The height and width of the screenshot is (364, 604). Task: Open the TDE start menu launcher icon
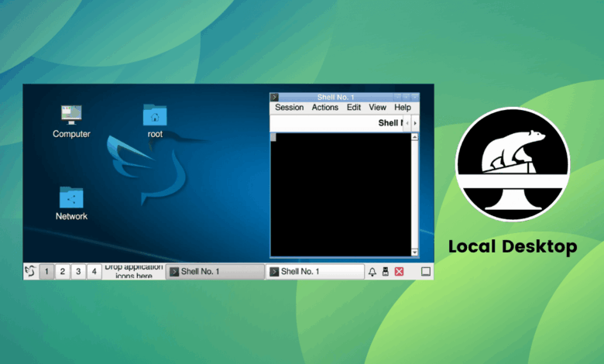point(30,271)
